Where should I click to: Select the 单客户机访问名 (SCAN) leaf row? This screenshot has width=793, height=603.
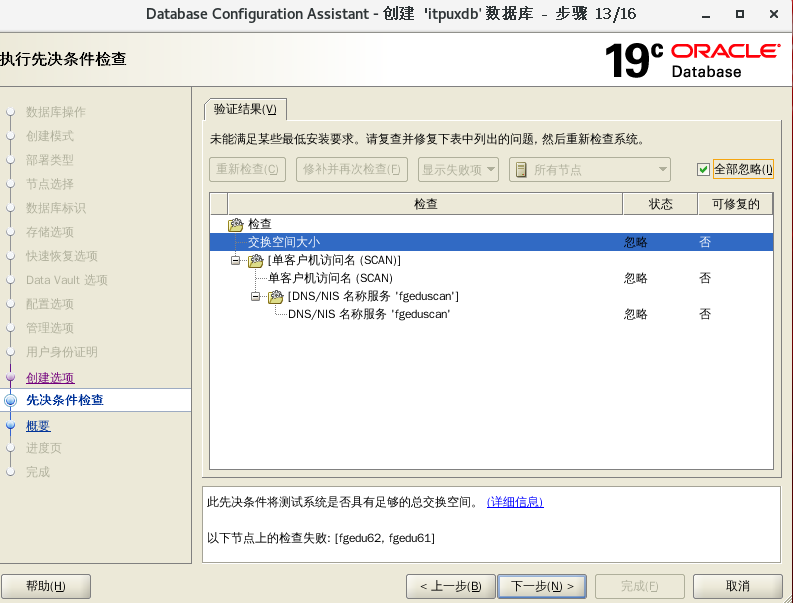[x=491, y=278]
